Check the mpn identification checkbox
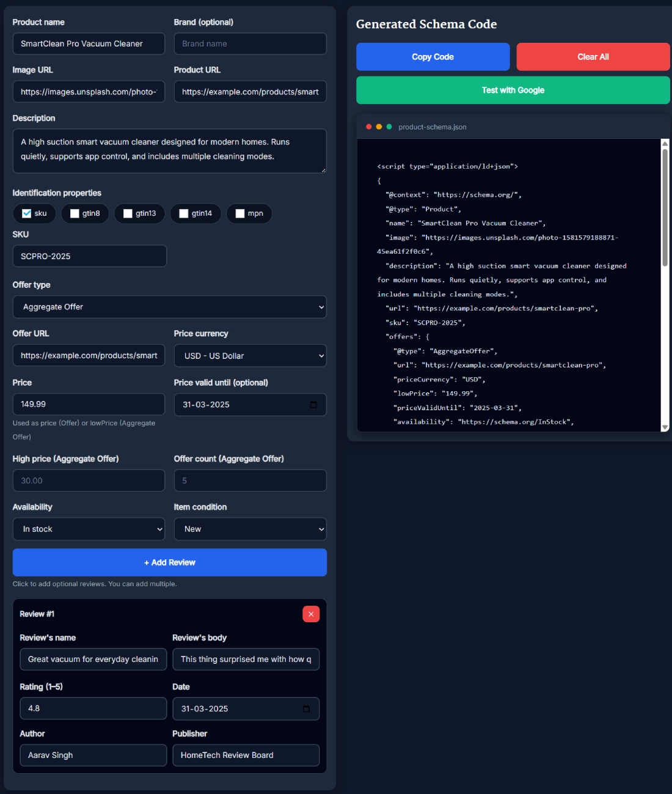 (239, 213)
